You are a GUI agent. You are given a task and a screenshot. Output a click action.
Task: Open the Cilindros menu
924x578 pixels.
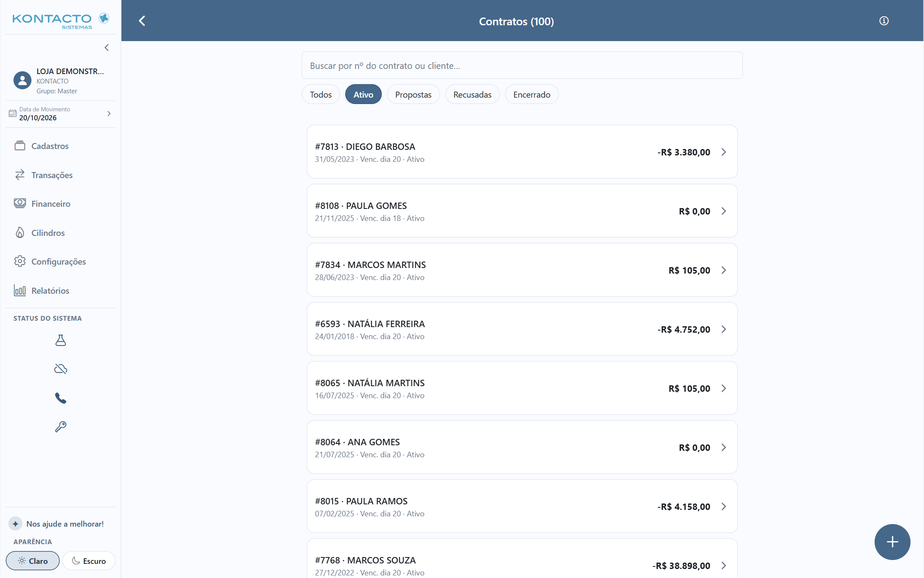click(61, 232)
